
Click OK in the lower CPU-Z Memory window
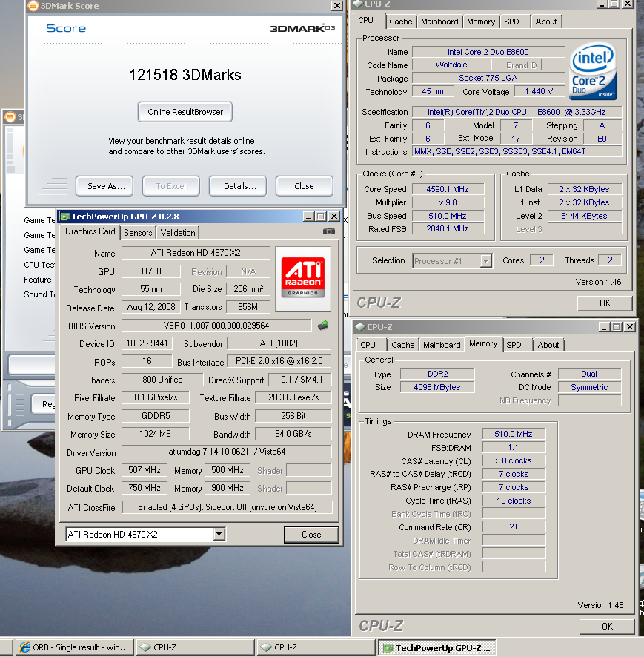[607, 627]
